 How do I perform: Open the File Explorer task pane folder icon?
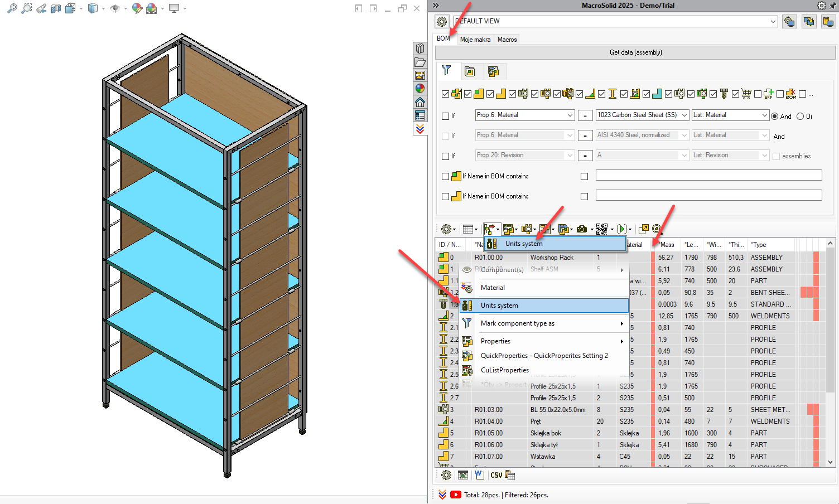tap(420, 62)
